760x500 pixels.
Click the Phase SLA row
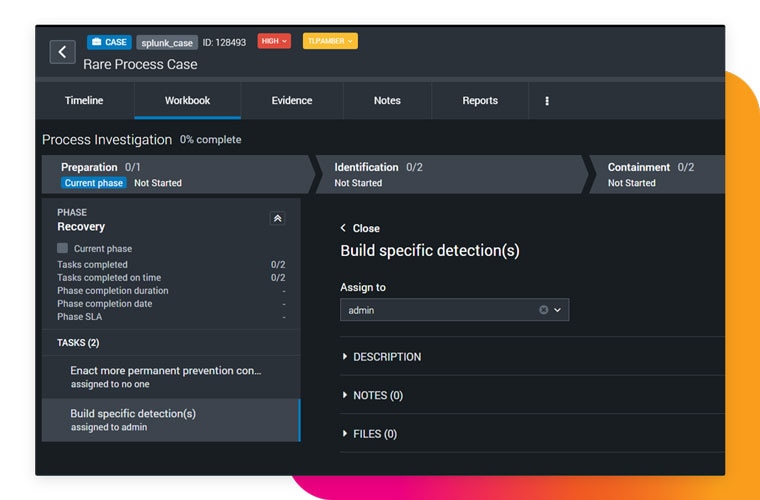171,317
